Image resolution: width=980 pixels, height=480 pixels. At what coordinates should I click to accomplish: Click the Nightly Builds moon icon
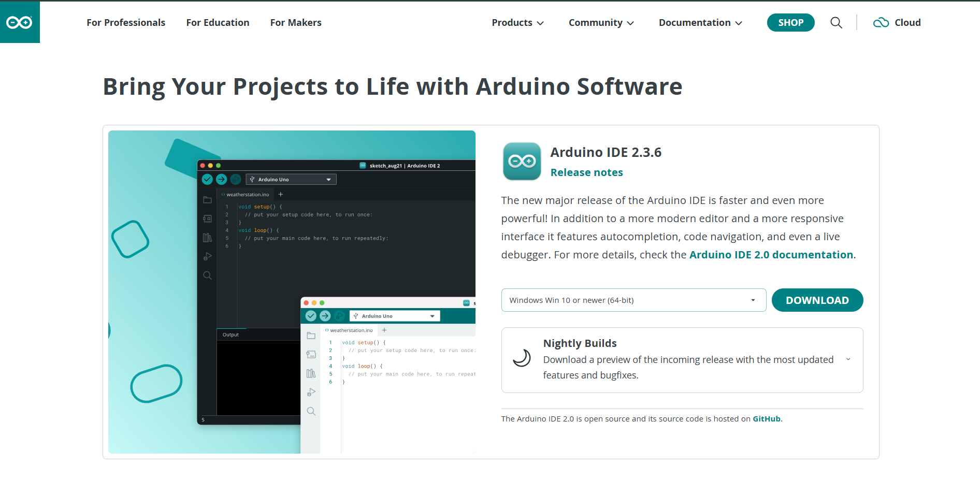click(x=522, y=358)
